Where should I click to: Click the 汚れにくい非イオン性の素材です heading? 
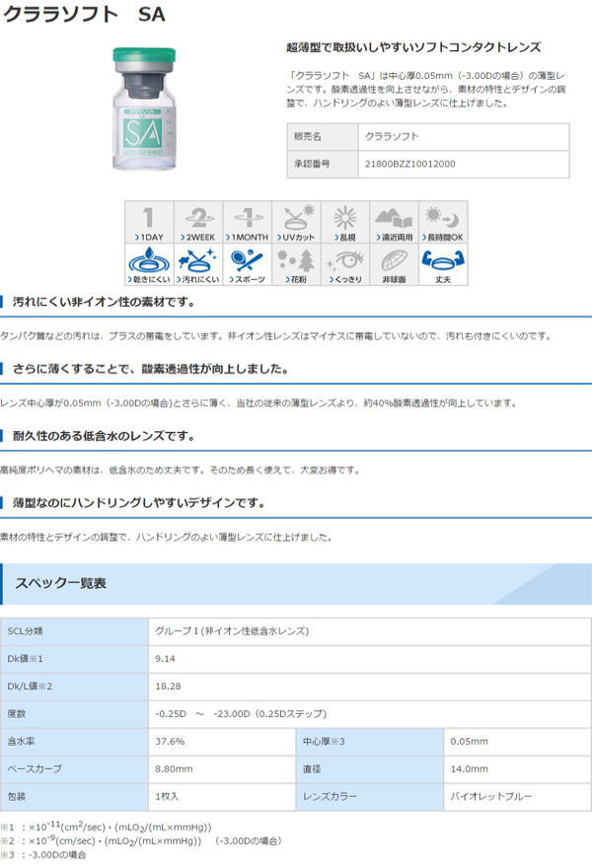coord(104,302)
